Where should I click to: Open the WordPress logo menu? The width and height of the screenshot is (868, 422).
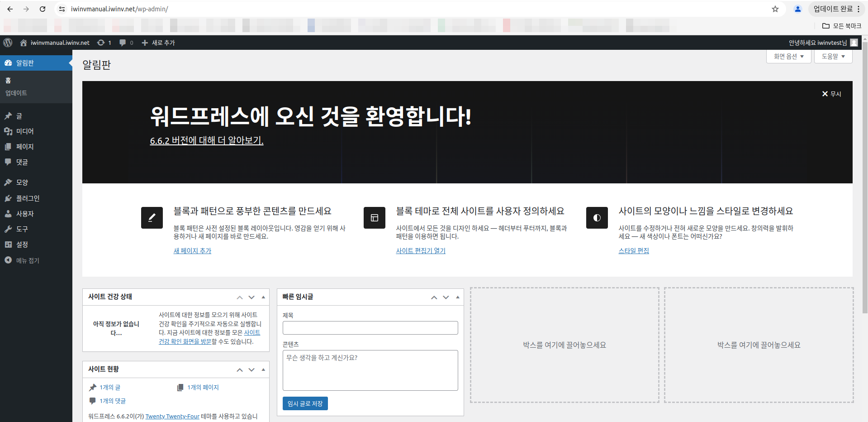pos(8,43)
